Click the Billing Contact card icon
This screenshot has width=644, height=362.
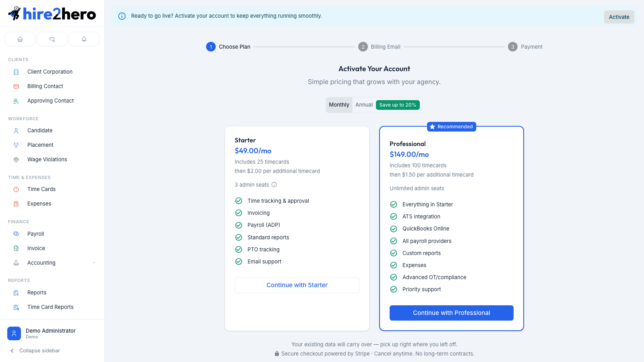16,86
